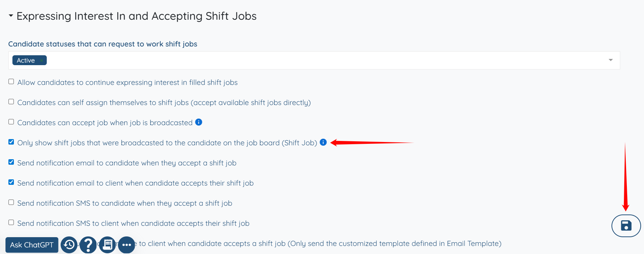This screenshot has height=254, width=644.
Task: Open the notes/receipt icon button
Action: (107, 244)
